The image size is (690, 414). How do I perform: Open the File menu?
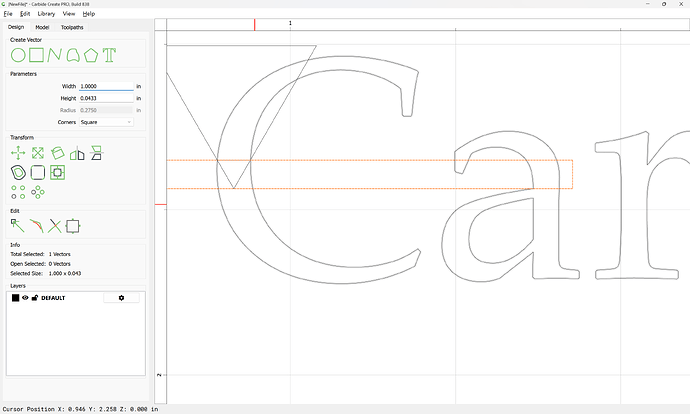(x=8, y=14)
